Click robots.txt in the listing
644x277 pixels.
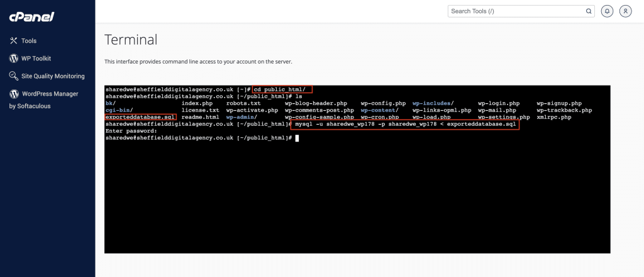point(243,103)
